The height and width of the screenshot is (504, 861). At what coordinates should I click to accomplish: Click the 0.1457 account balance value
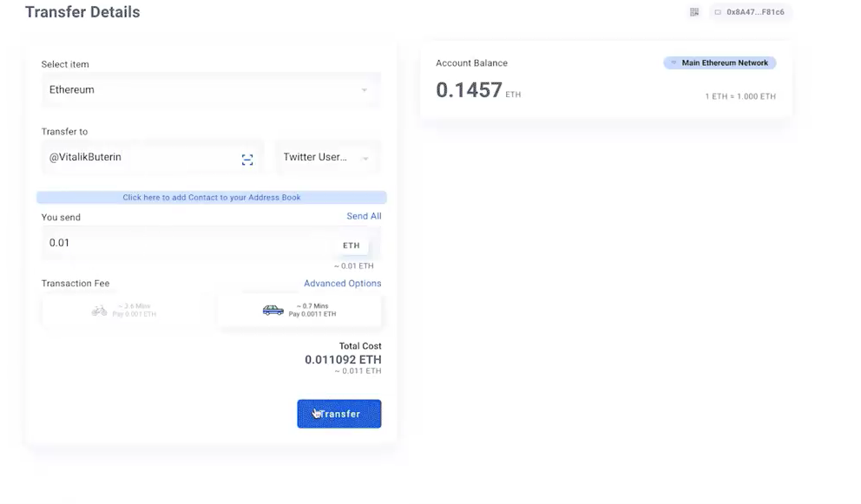[469, 90]
